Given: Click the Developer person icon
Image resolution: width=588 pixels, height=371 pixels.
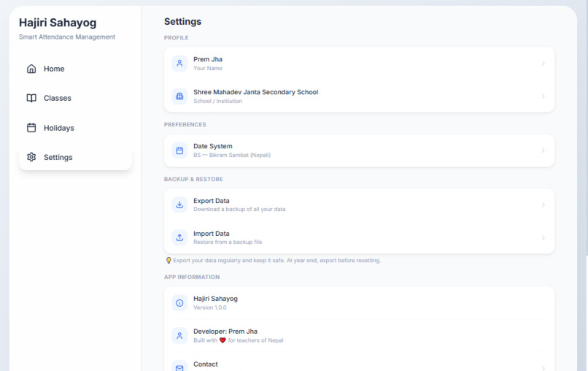Looking at the screenshot, I should [x=179, y=335].
